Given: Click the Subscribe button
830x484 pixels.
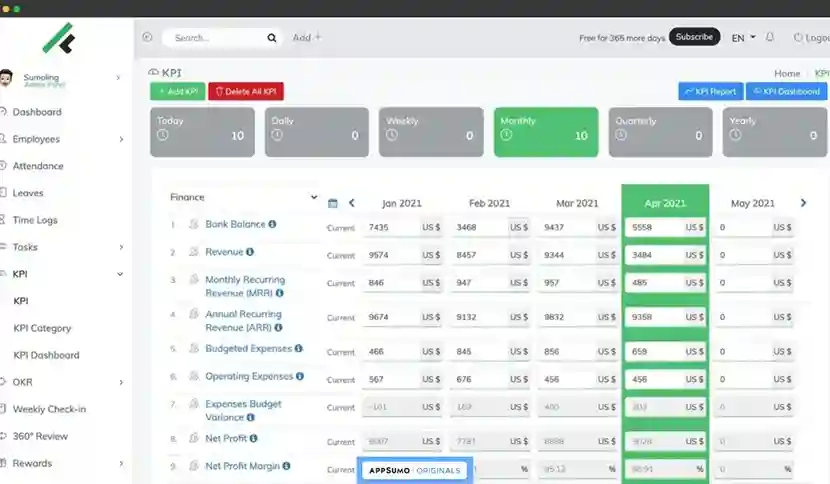Looking at the screenshot, I should pos(694,37).
